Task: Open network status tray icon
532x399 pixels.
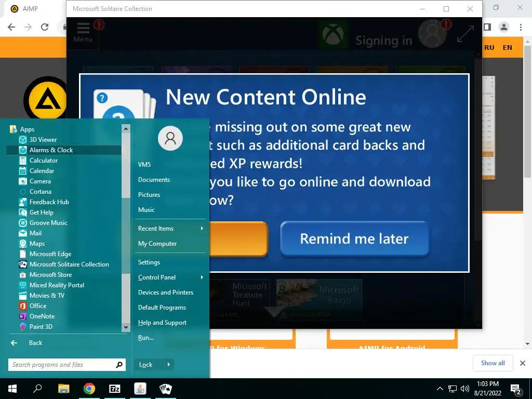Action: point(453,389)
